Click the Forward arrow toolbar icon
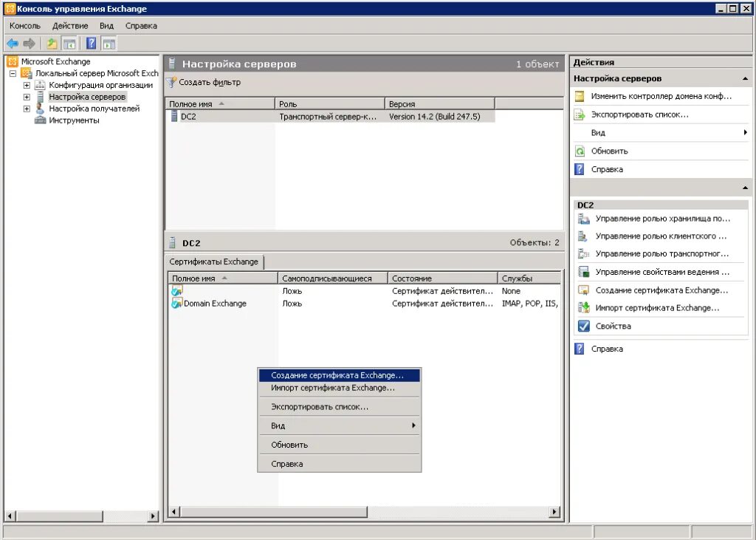 (x=30, y=44)
